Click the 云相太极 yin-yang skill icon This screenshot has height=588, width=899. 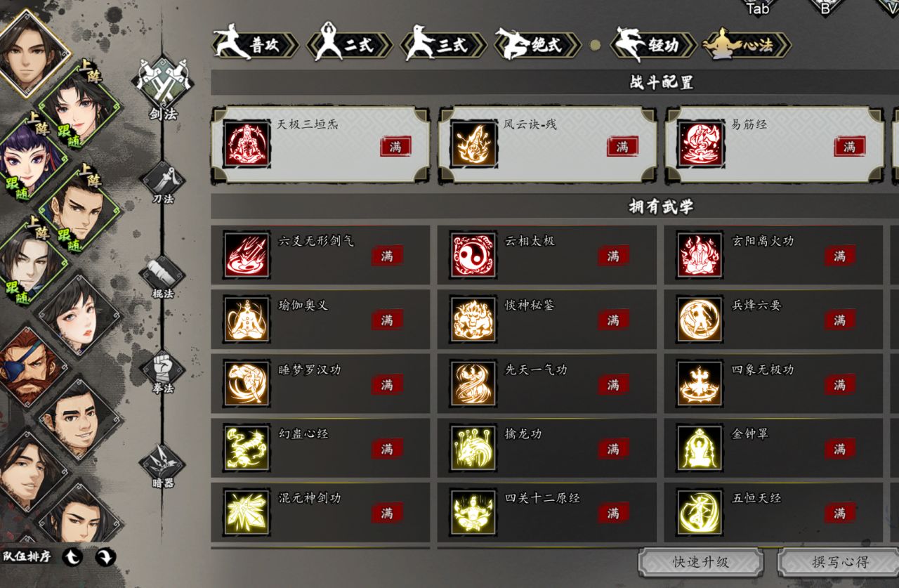(473, 255)
